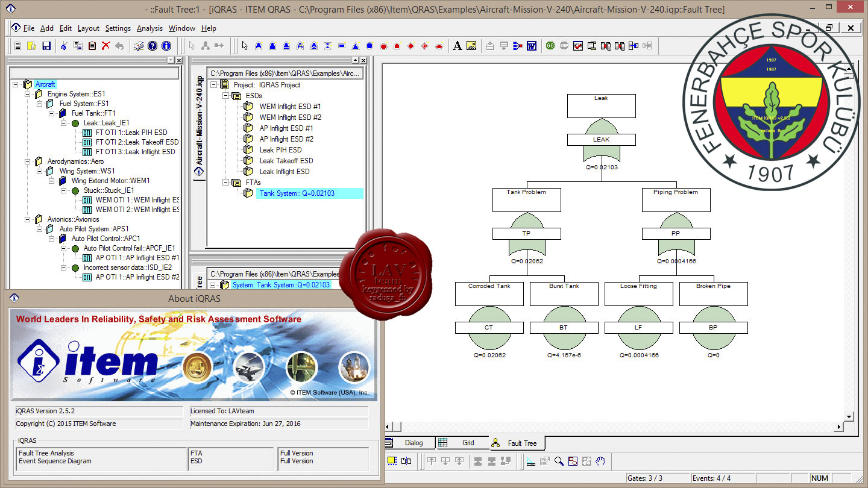Collapse the Wing System::WS1 node
This screenshot has height=488, width=868.
(39, 171)
